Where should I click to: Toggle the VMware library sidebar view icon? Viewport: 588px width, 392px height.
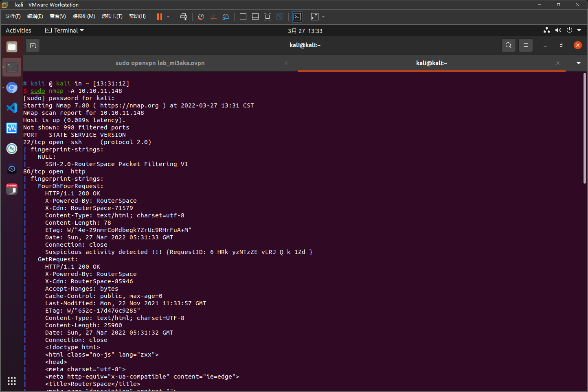243,17
